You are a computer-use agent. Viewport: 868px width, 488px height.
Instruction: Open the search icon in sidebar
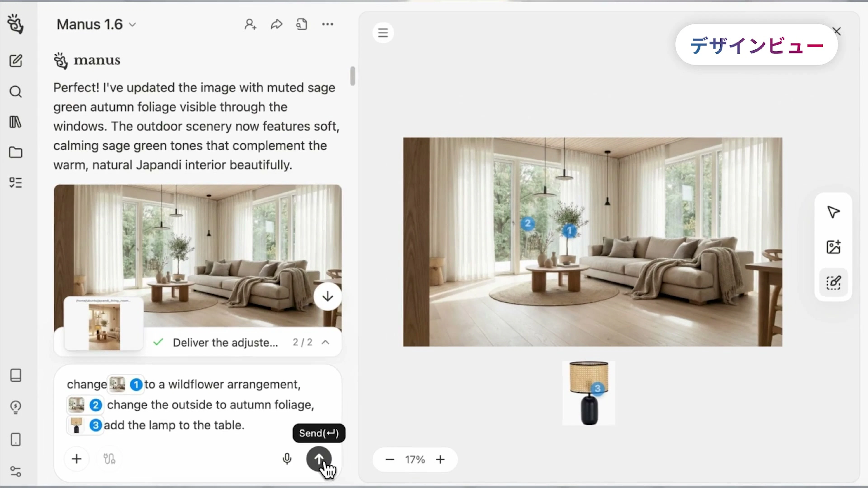click(16, 91)
